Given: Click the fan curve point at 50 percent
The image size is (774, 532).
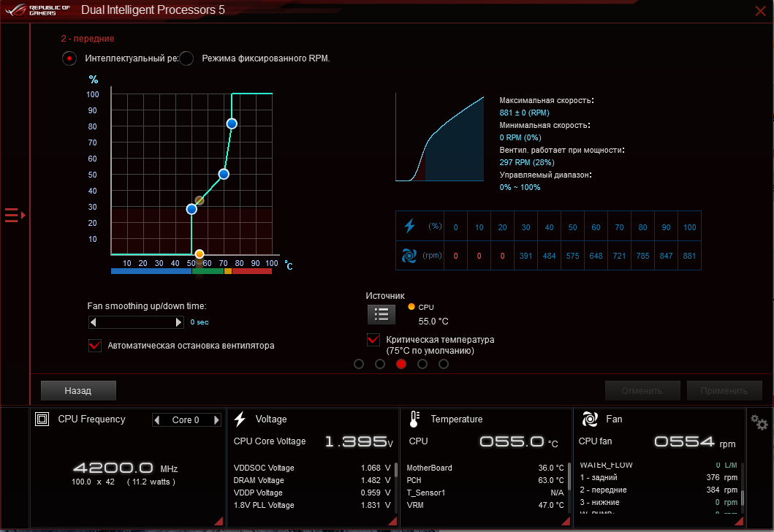Looking at the screenshot, I should pyautogui.click(x=224, y=174).
